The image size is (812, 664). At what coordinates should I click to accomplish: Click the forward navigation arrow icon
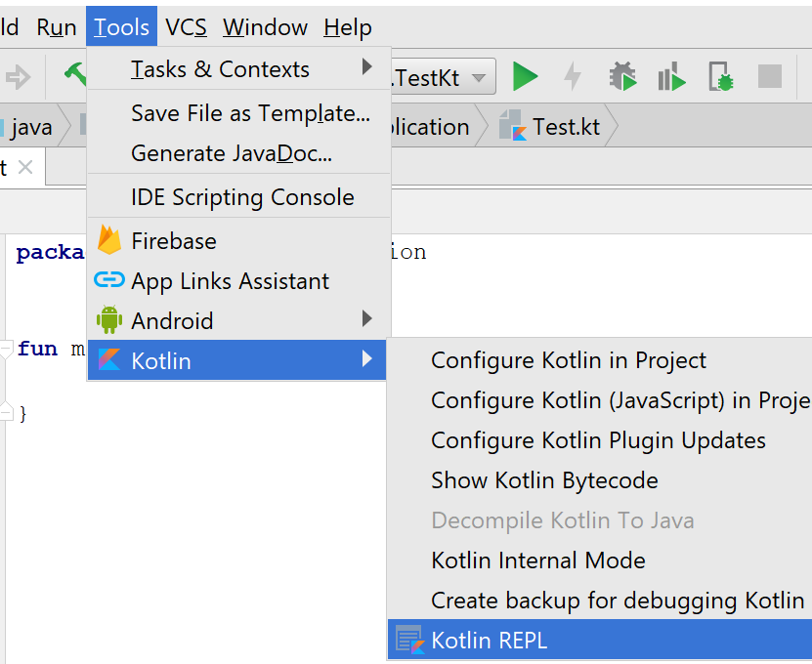tap(19, 77)
